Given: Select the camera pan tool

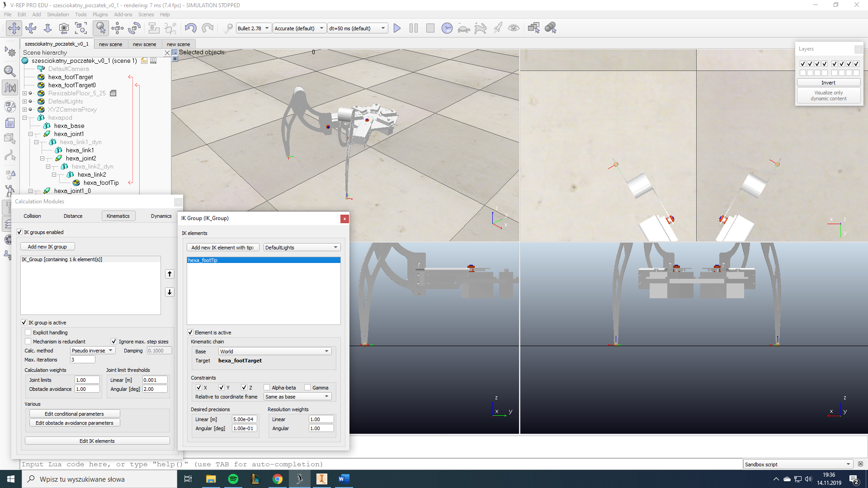Looking at the screenshot, I should pos(14,28).
